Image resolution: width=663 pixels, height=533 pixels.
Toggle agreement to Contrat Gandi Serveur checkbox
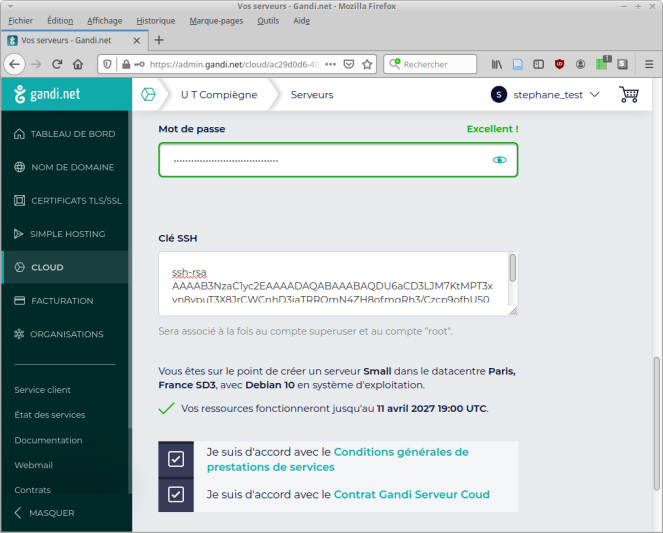tap(176, 494)
